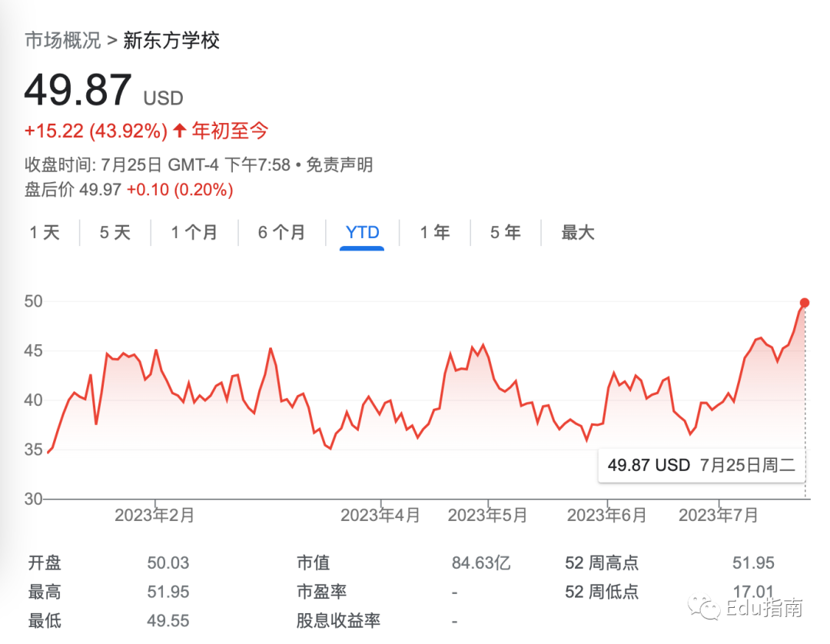Switch to the 5 天 range tab
Image resolution: width=830 pixels, height=644 pixels.
tap(115, 232)
